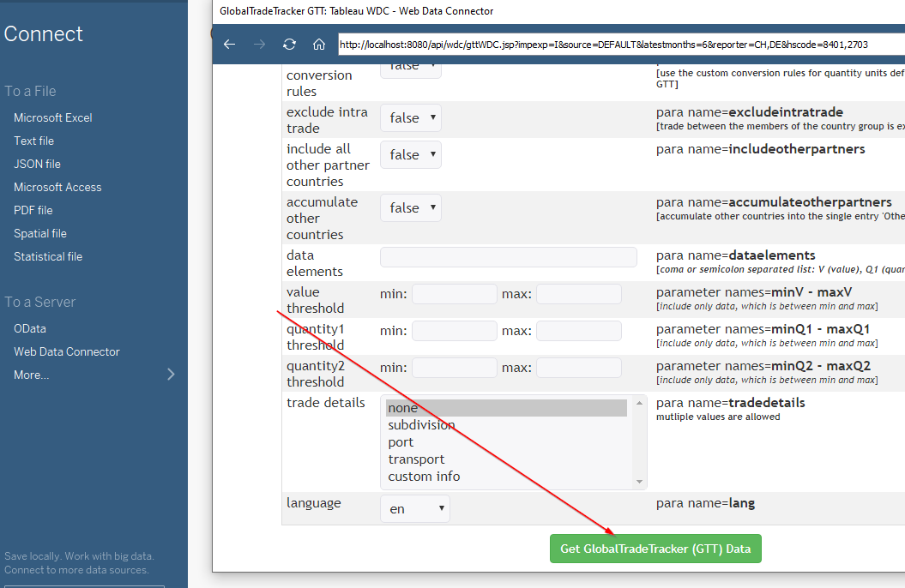Select 'subdivision' in trade details list
This screenshot has width=905, height=588.
coord(506,425)
